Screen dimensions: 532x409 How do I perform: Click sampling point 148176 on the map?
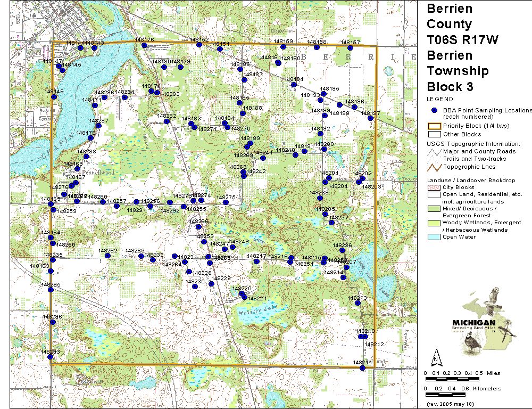pos(144,46)
